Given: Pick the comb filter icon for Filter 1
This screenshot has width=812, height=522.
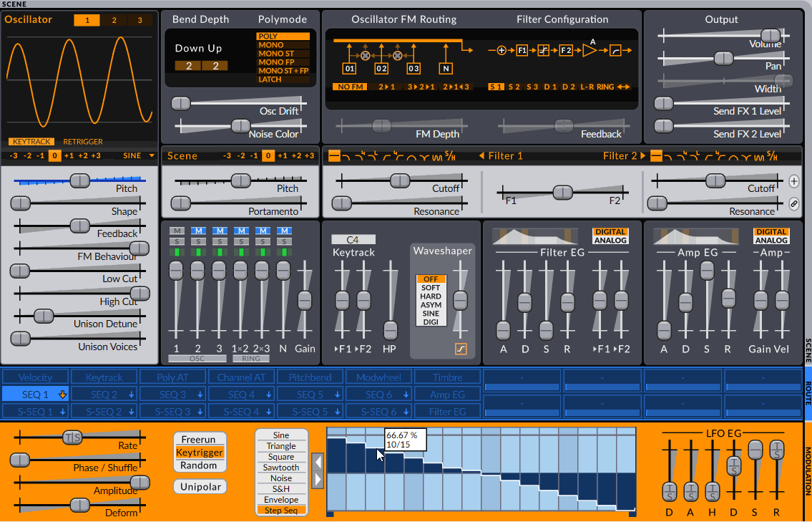Looking at the screenshot, I should (x=438, y=156).
